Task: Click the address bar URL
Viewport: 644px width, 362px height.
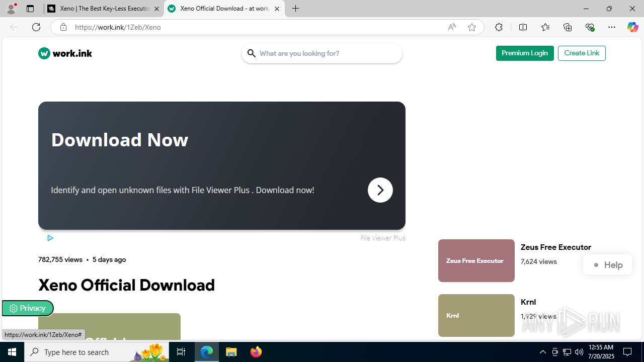Action: click(x=118, y=27)
